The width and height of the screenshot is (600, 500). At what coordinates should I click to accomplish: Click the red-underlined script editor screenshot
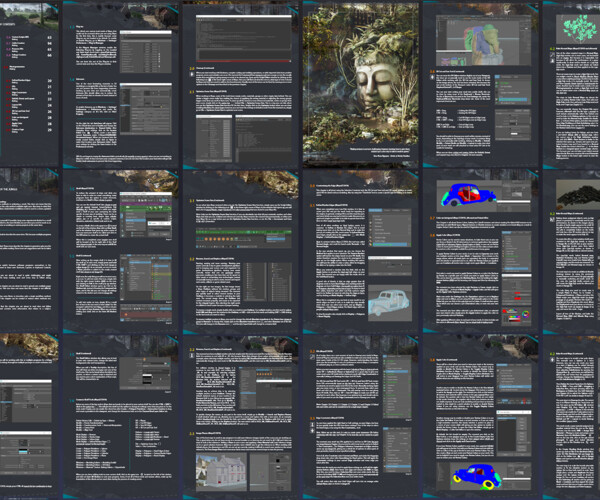244,39
